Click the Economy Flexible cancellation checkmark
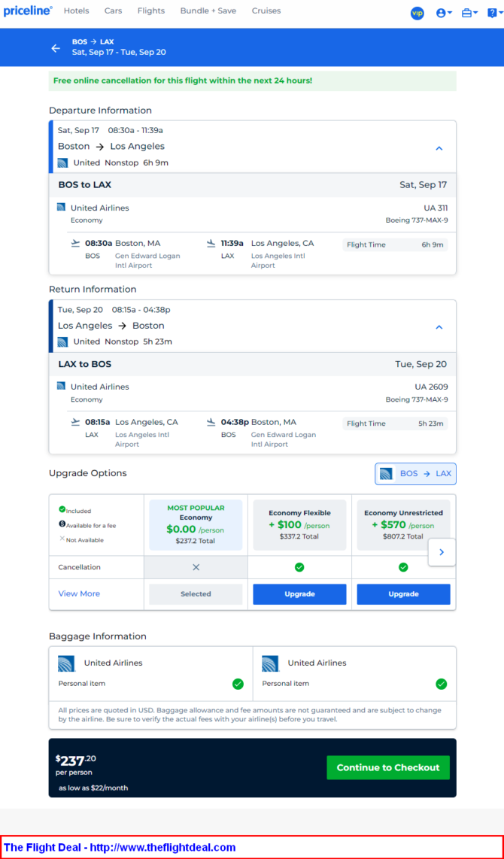 [x=299, y=568]
